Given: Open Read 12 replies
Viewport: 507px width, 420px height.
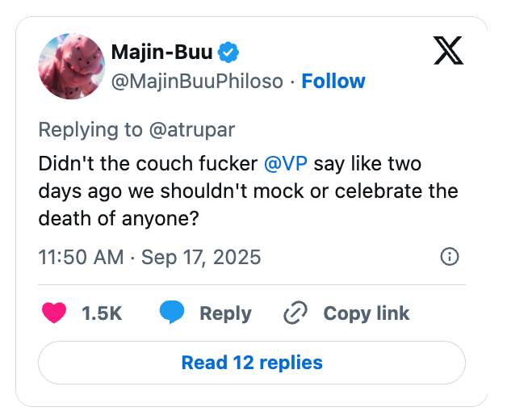Looking at the screenshot, I should click(252, 363).
